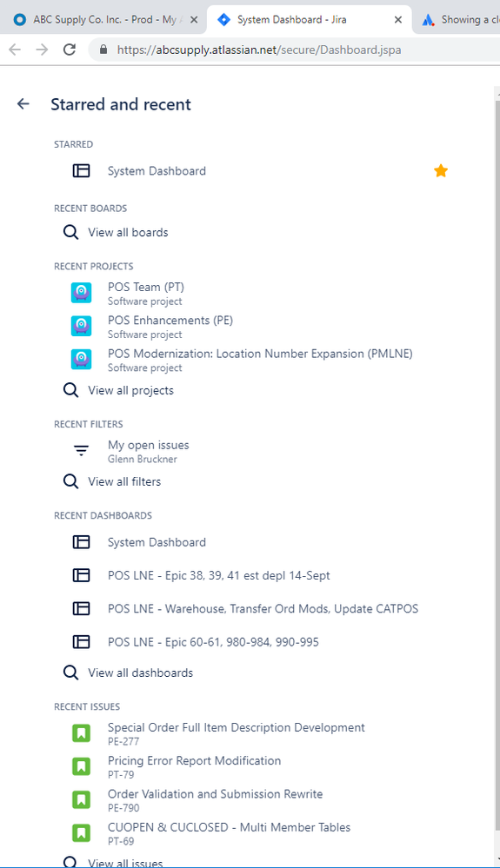This screenshot has width=500, height=868.
Task: Click story icon for issue PE-277
Action: click(82, 733)
